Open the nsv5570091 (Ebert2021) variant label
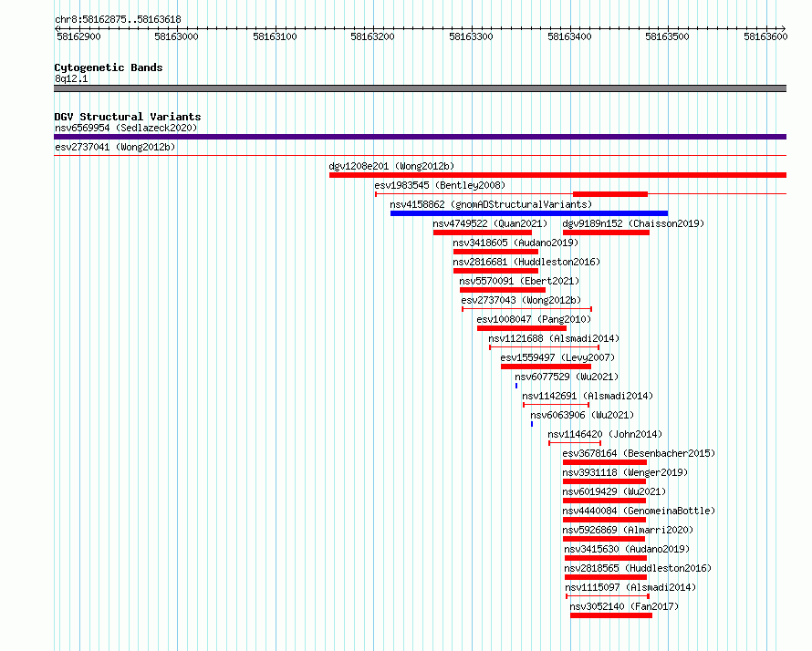This screenshot has height=651, width=812. click(x=519, y=281)
